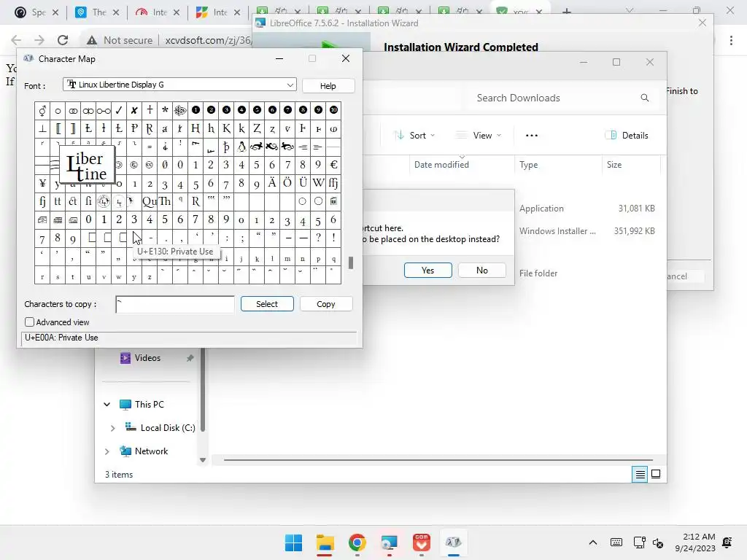Image resolution: width=747 pixels, height=560 pixels.
Task: Select the Tux penguin glyph
Action: click(x=241, y=147)
